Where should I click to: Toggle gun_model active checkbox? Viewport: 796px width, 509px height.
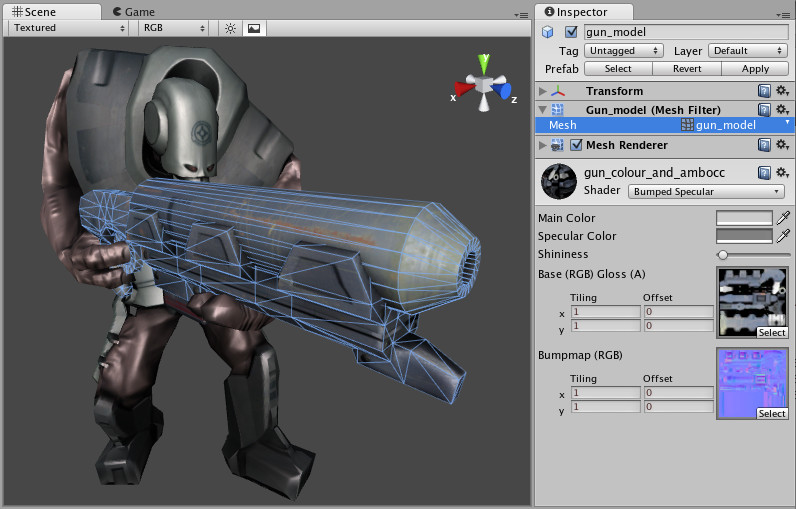[x=571, y=32]
